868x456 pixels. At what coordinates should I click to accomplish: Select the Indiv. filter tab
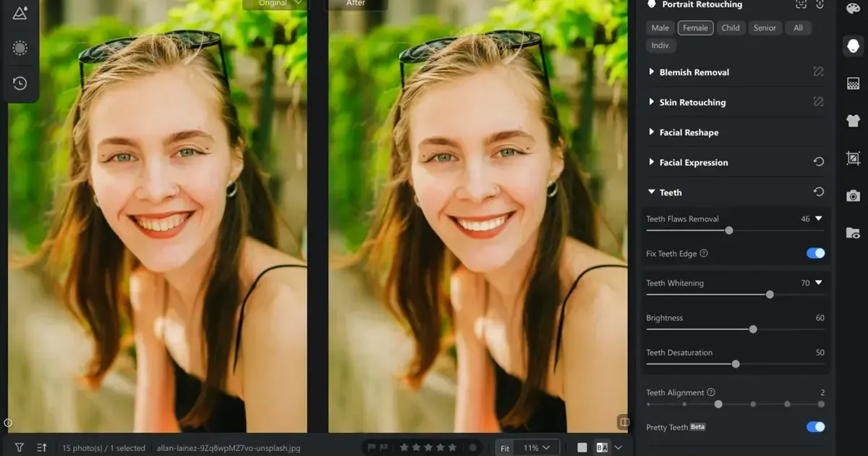click(660, 46)
